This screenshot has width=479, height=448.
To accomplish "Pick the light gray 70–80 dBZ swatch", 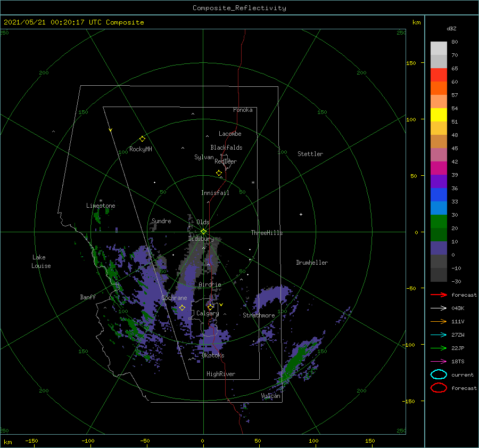I will [x=439, y=48].
